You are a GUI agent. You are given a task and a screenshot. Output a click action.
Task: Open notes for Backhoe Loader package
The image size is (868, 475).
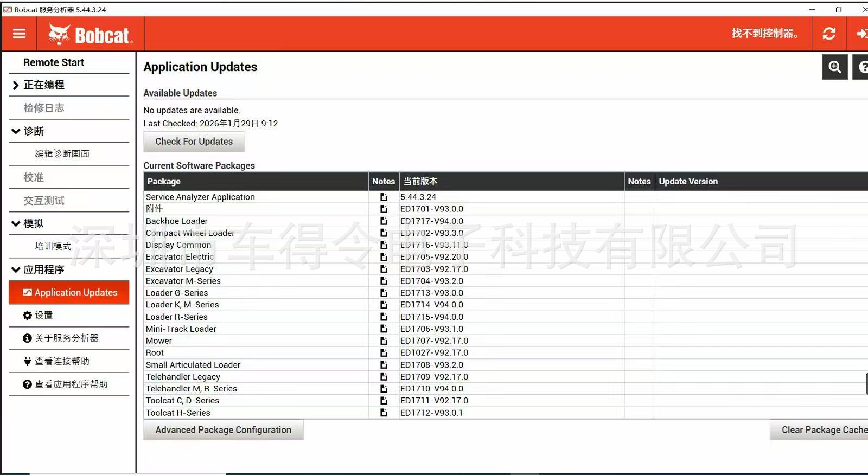(384, 221)
